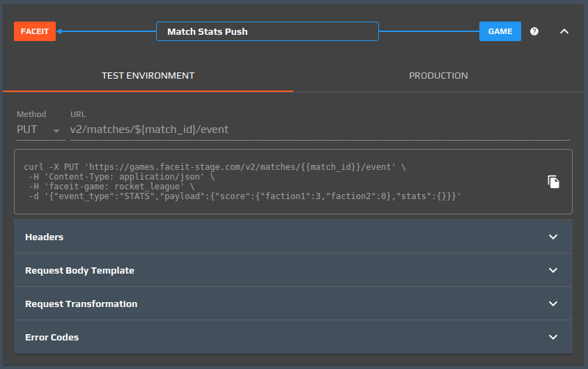Click the Request Transformation chevron arrow

coord(553,304)
